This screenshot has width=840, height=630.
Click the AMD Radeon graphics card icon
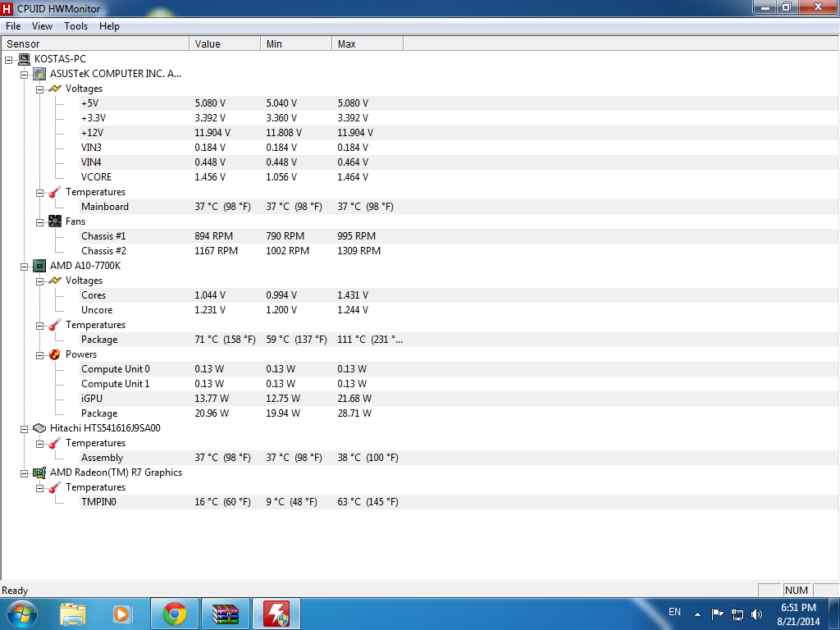click(39, 472)
